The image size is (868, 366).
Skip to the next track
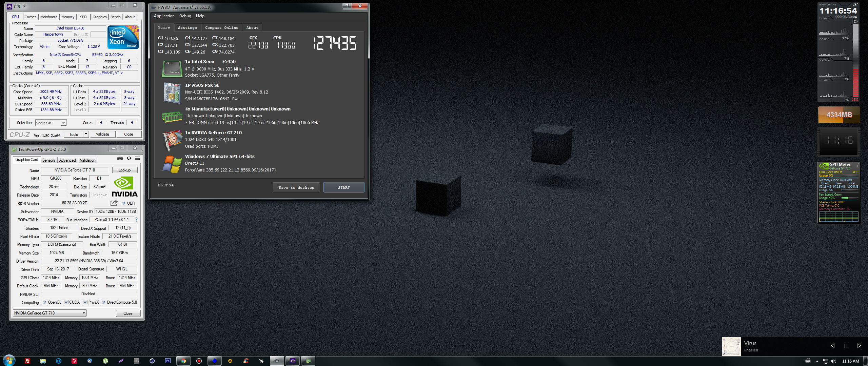(x=859, y=346)
